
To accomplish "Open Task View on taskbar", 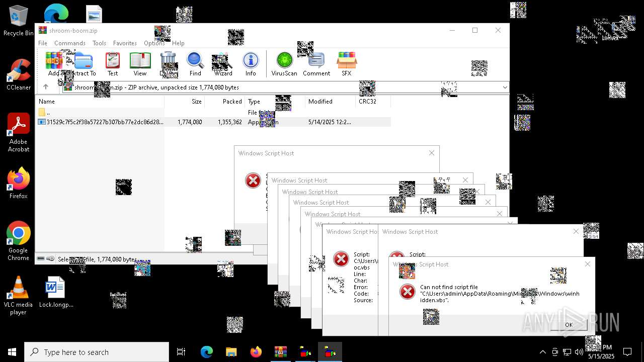I will [x=181, y=352].
